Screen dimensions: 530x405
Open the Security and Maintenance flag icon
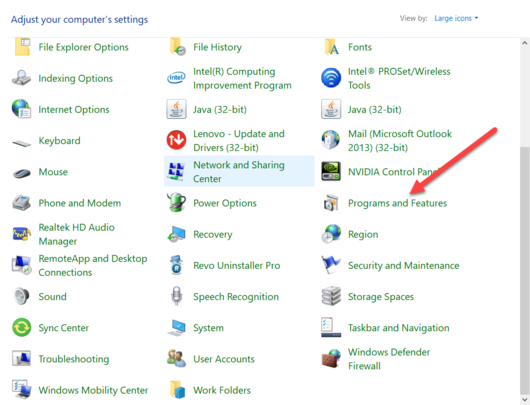pos(330,265)
